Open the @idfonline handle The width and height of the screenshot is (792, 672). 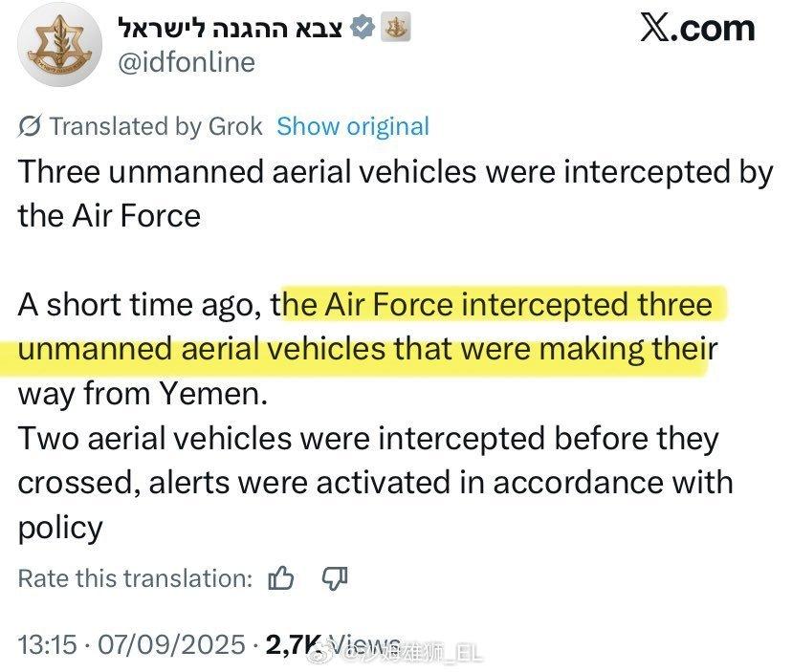click(187, 62)
